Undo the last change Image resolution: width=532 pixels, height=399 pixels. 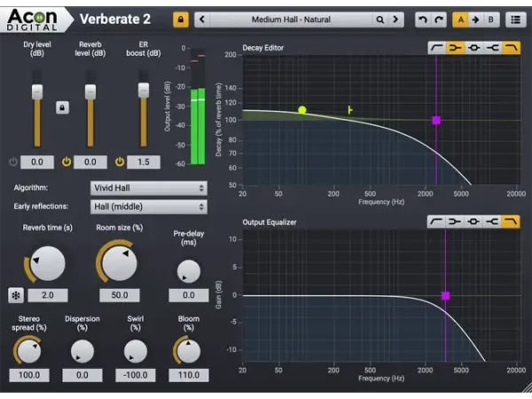[423, 20]
